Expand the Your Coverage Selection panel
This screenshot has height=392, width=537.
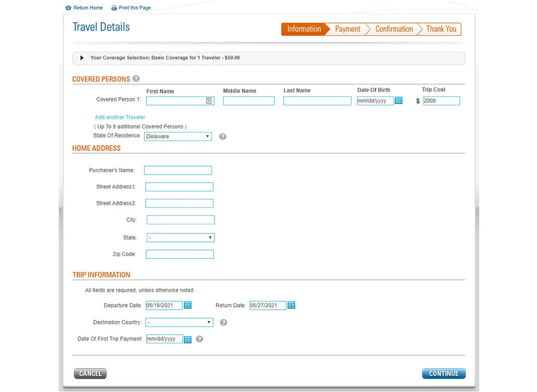[x=82, y=58]
